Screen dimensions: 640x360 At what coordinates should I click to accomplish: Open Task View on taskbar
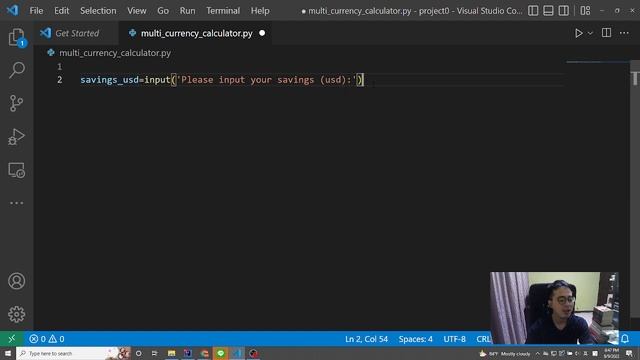point(154,353)
